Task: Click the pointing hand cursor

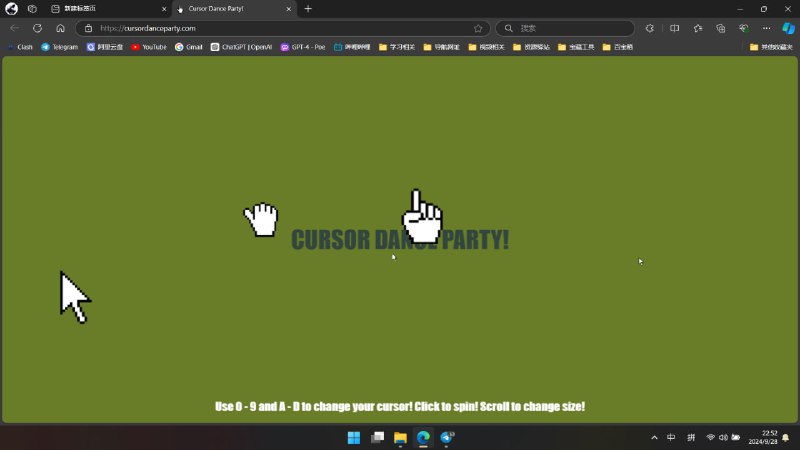Action: (x=422, y=216)
